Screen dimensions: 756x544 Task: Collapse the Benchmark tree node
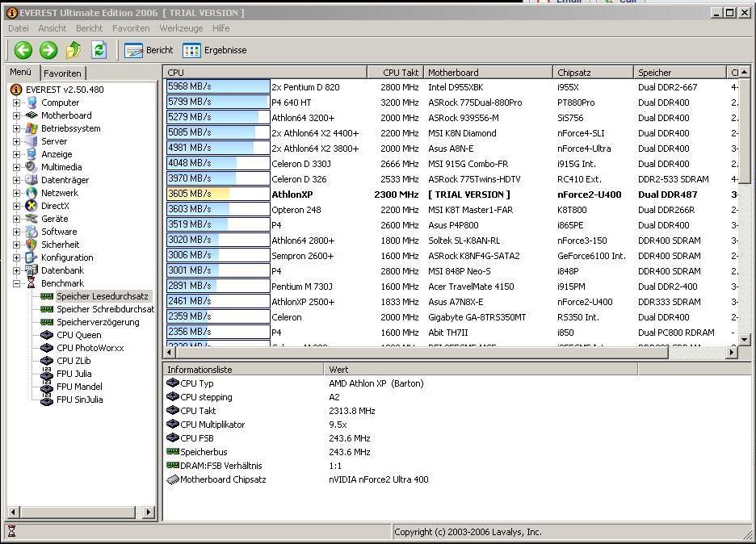click(16, 284)
